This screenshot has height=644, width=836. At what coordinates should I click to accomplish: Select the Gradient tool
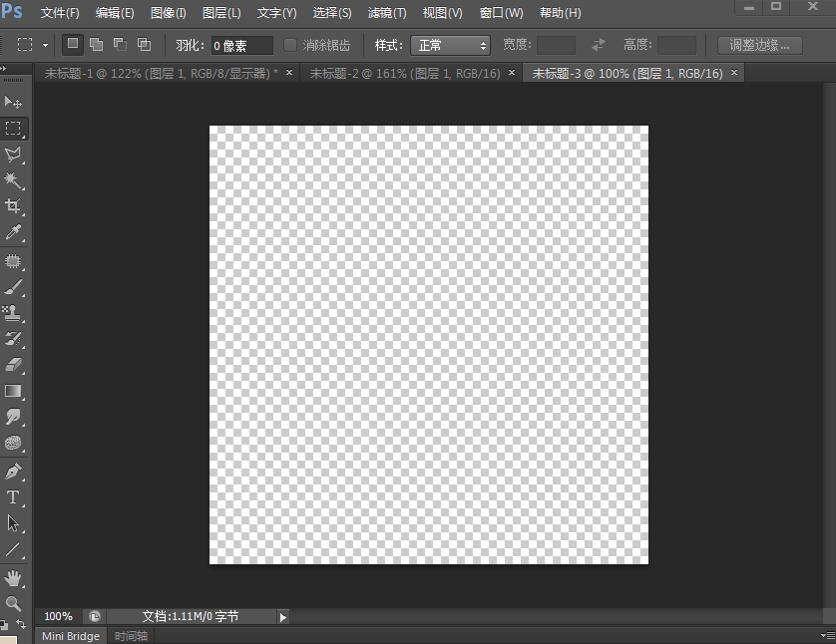pos(13,391)
